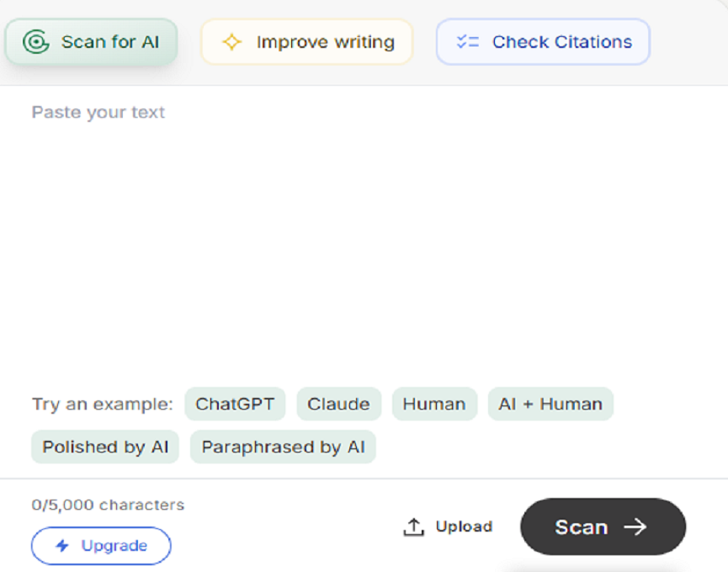This screenshot has width=728, height=572.
Task: Try the ChatGPT example
Action: (235, 404)
